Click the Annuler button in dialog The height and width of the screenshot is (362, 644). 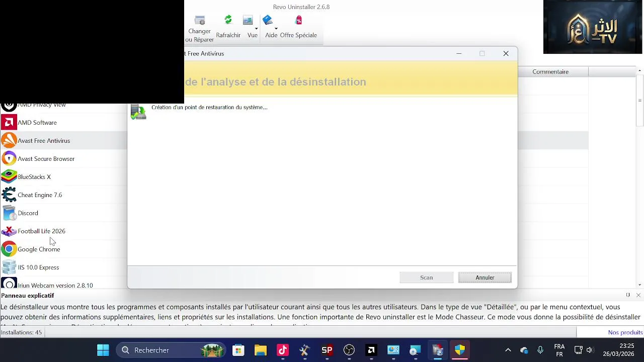pos(485,278)
